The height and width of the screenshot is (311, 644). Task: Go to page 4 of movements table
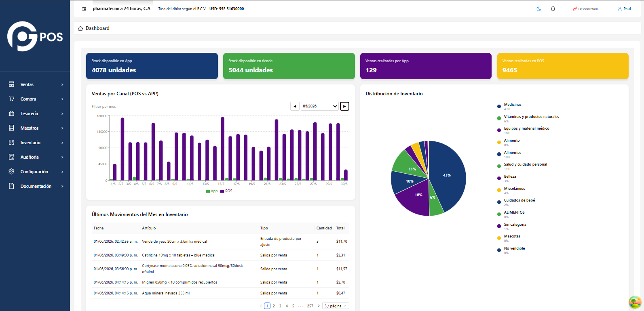[287, 306]
